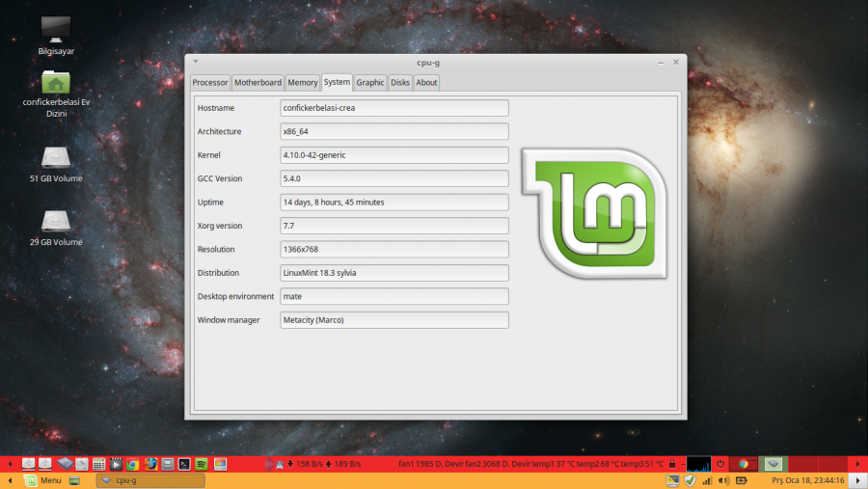The height and width of the screenshot is (489, 868).
Task: Click the Linux Mint logo image
Action: click(594, 213)
